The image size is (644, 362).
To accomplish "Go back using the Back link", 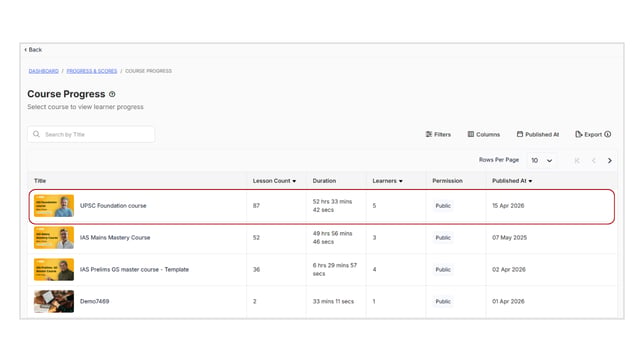I will [33, 50].
